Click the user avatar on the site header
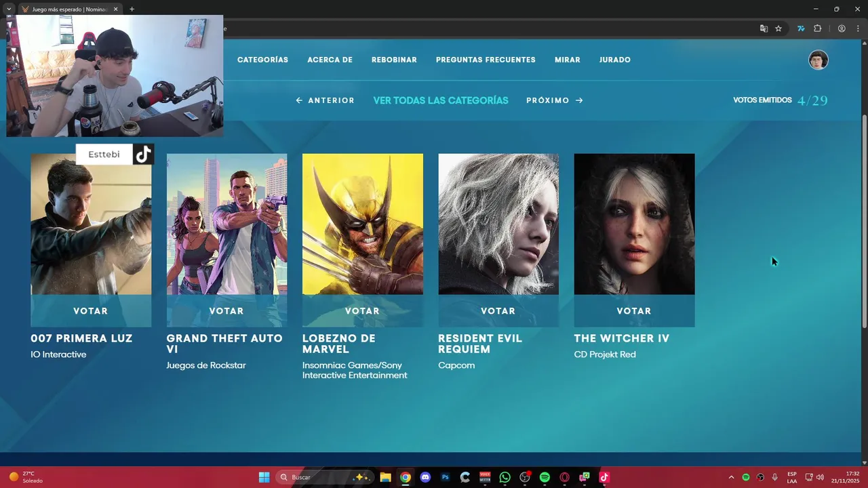Screen dimensions: 868x488 pos(818,60)
